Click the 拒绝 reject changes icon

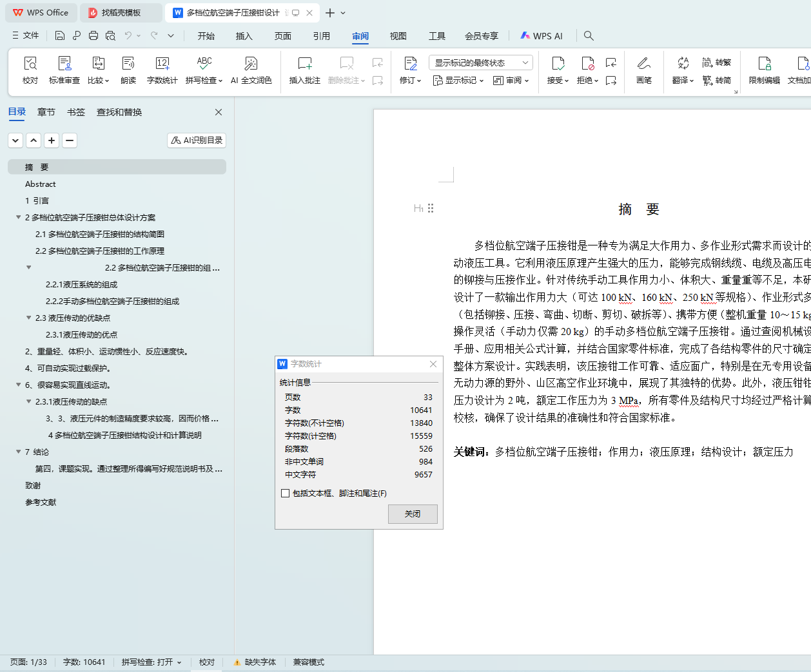pos(587,63)
